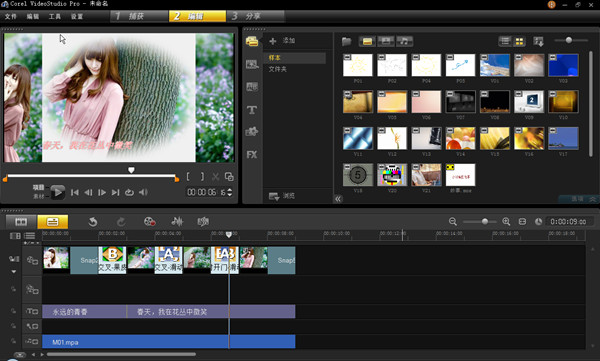600x361 pixels.
Task: Switch library to thumbnail view
Action: coord(519,41)
